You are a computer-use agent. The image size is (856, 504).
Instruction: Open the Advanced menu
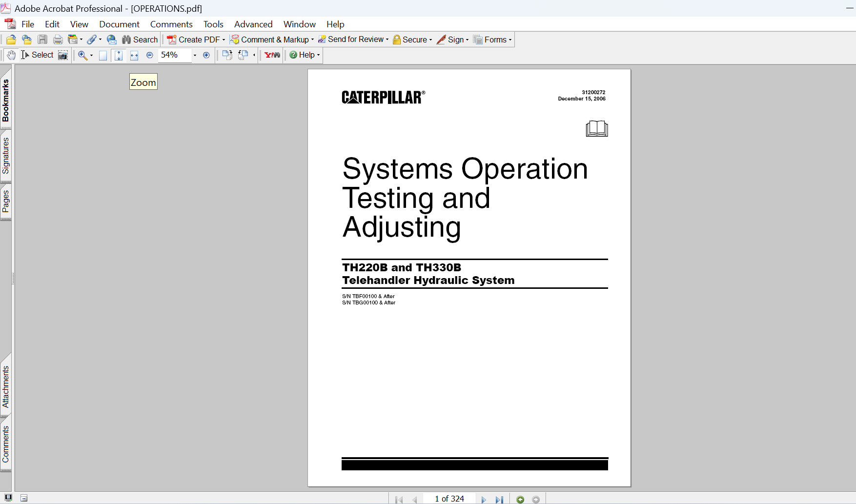(x=253, y=24)
